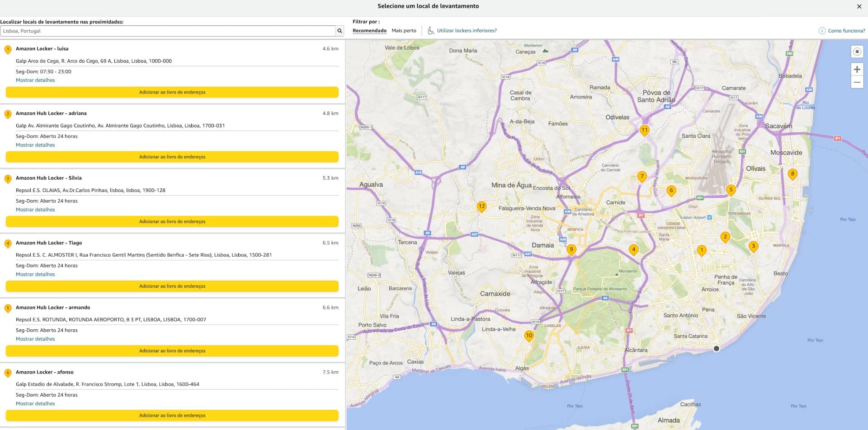Click the wheelchair accessibility icon
The width and height of the screenshot is (868, 430).
[x=430, y=31]
